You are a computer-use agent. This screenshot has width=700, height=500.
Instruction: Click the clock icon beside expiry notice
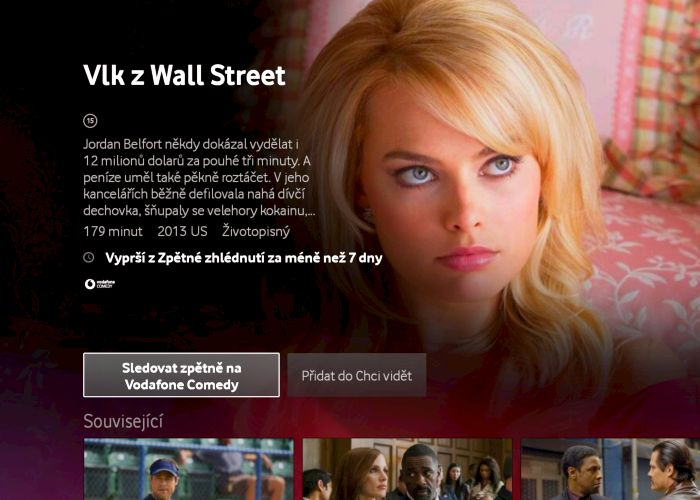pyautogui.click(x=89, y=257)
